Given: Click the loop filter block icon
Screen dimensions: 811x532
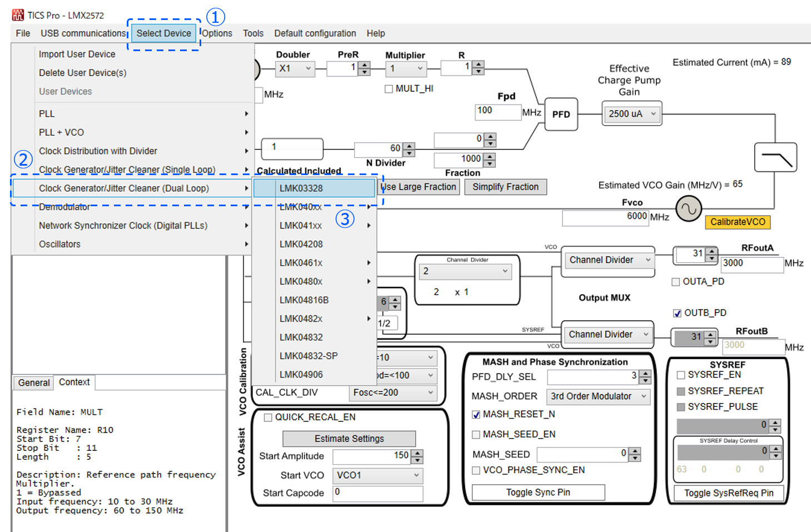Looking at the screenshot, I should pyautogui.click(x=775, y=157).
